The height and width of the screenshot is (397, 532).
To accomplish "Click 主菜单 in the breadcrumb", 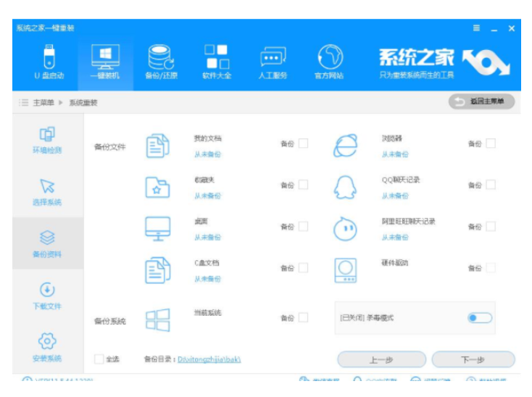I will click(43, 102).
